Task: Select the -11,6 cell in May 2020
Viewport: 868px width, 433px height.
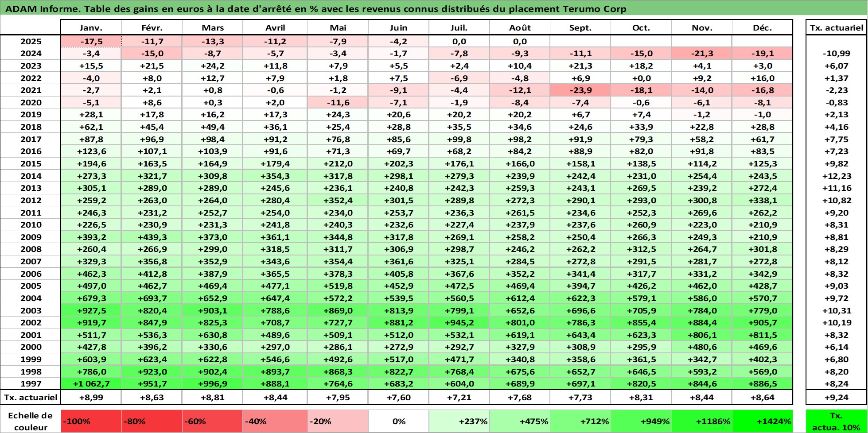Action: click(x=338, y=102)
